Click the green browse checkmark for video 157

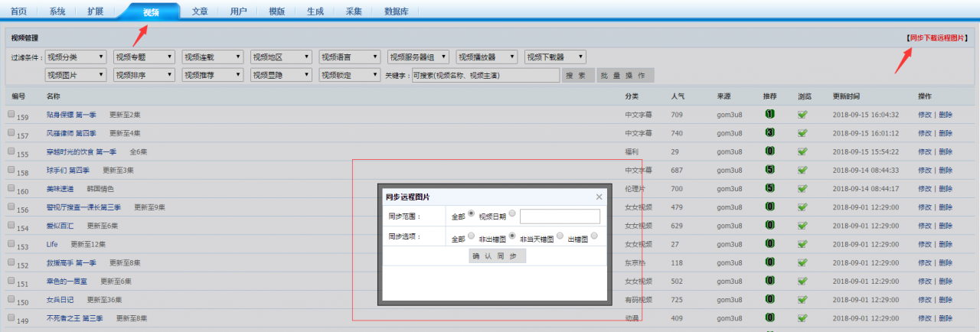tap(802, 133)
